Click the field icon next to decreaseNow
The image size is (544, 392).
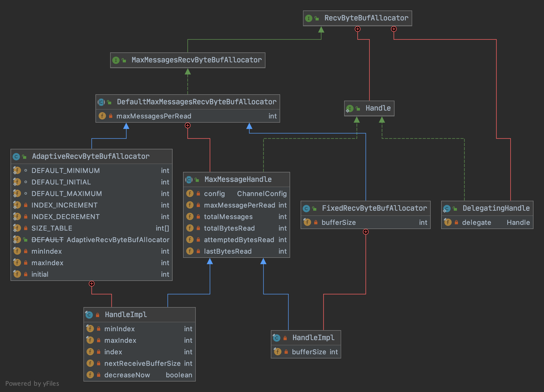[x=90, y=375]
